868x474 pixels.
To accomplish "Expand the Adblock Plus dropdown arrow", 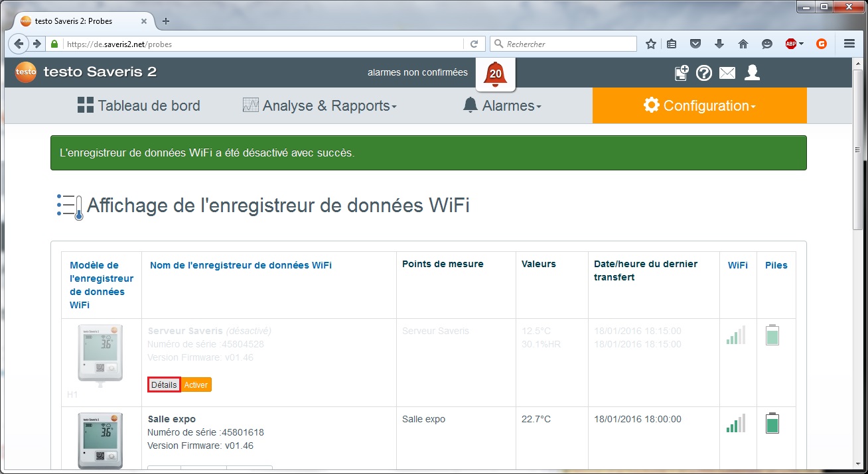I will point(801,44).
